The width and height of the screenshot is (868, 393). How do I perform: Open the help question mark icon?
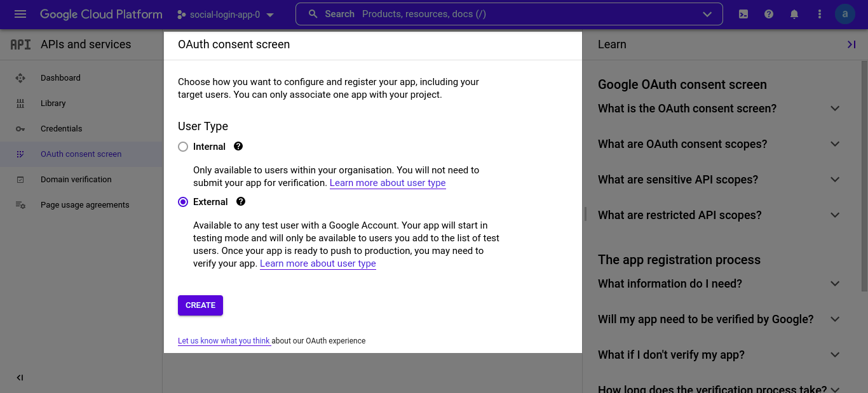tap(769, 14)
